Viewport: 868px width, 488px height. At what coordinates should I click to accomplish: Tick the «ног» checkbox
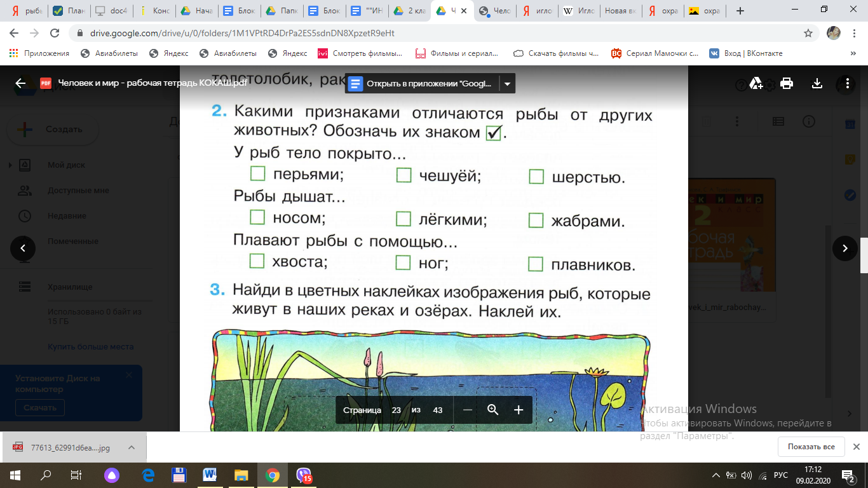pos(403,262)
